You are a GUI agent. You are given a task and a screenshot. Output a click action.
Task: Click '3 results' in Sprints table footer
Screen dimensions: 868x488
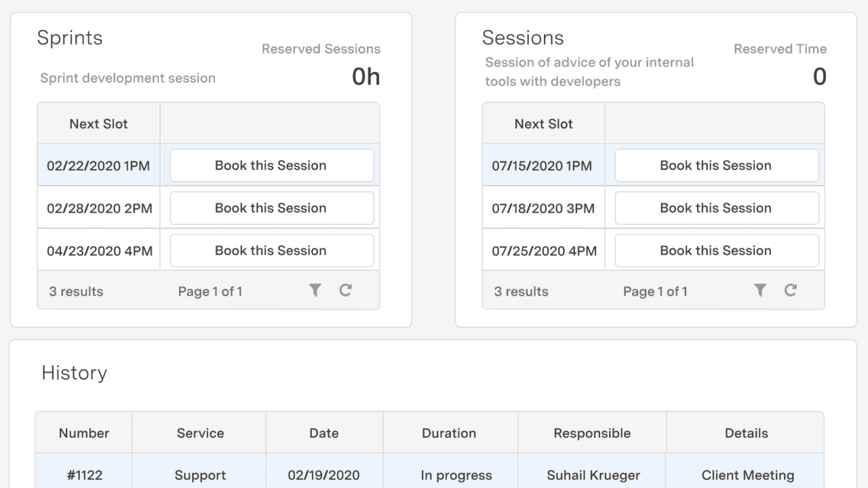pos(76,291)
